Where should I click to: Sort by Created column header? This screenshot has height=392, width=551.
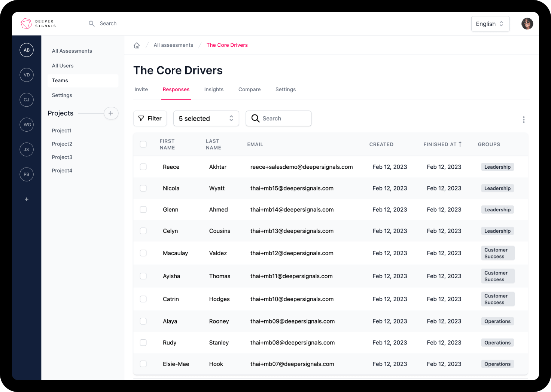click(x=381, y=144)
